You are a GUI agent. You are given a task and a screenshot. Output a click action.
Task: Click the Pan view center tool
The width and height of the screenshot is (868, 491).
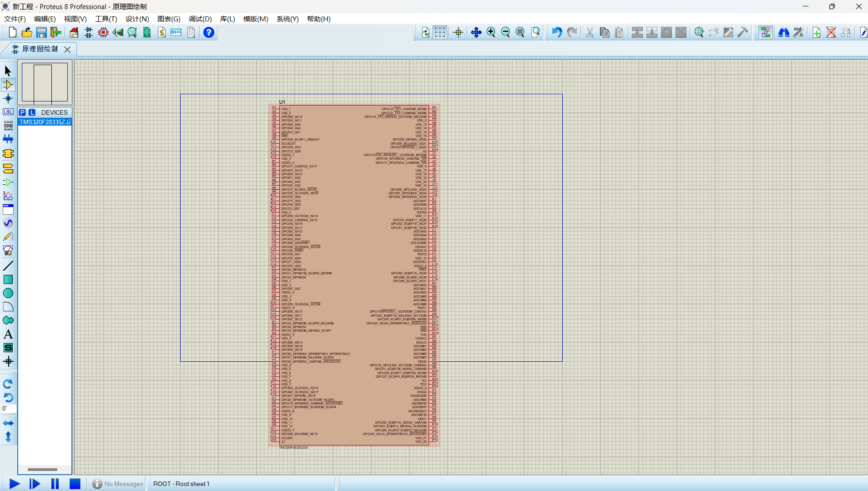pyautogui.click(x=476, y=32)
